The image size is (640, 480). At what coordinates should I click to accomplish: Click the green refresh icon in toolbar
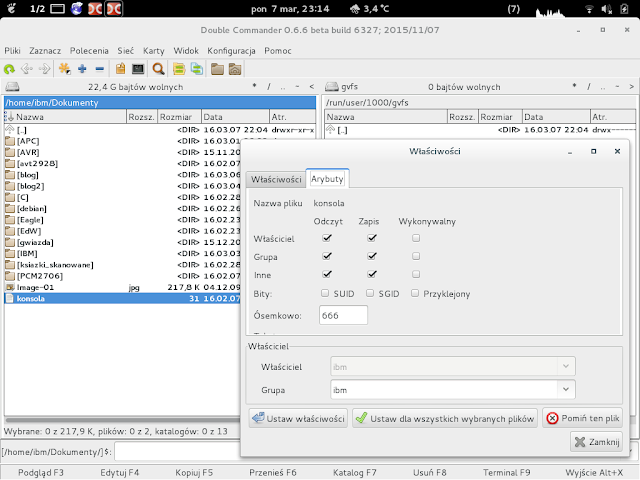(x=9, y=69)
